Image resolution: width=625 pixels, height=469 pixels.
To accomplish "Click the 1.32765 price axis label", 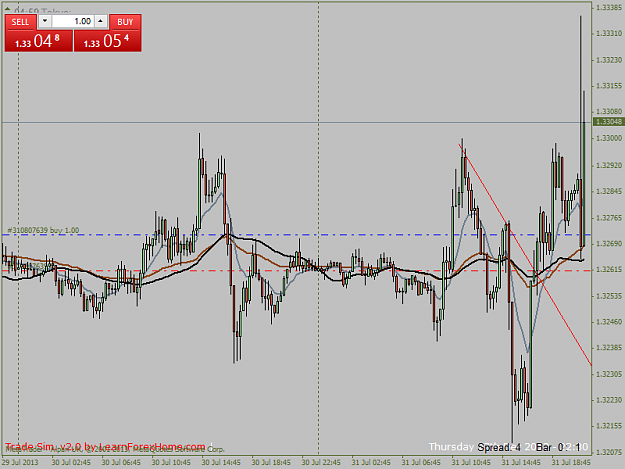I will (609, 218).
